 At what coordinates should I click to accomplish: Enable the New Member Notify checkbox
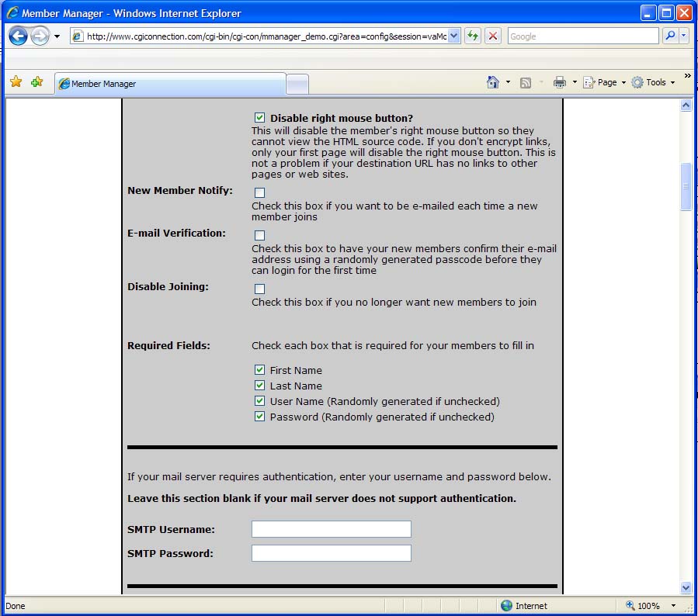tap(259, 192)
